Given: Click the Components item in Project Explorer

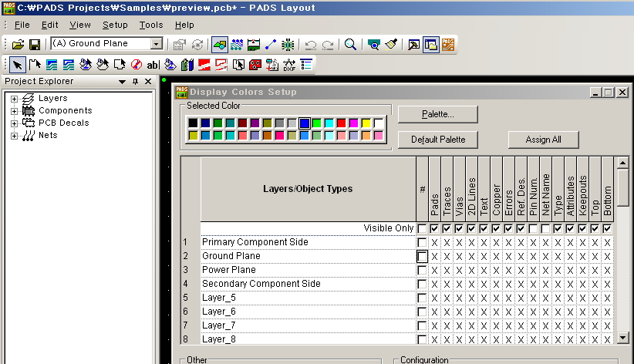Looking at the screenshot, I should tap(65, 111).
